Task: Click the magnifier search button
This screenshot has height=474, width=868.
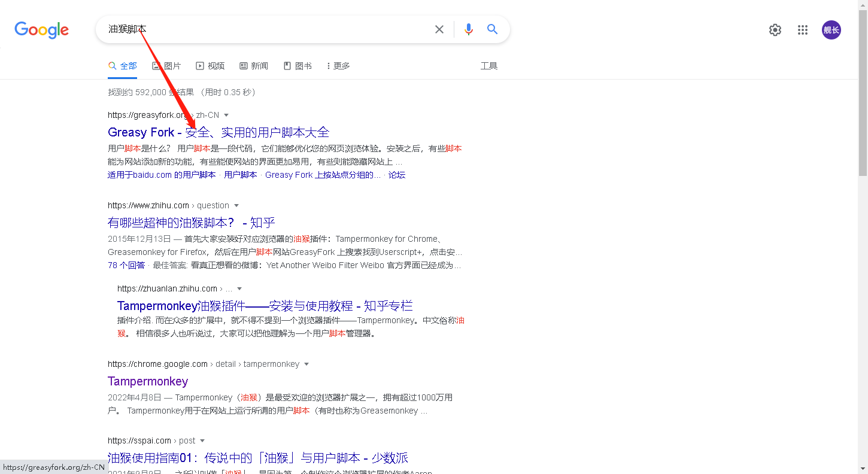Action: point(493,29)
